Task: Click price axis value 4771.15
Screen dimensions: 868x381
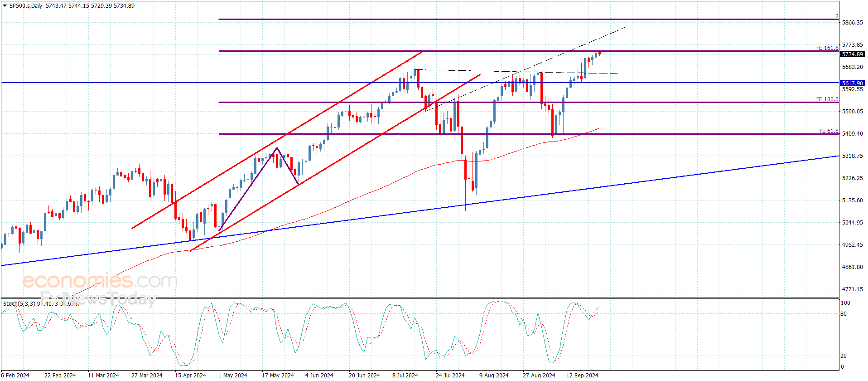Action: 852,289
